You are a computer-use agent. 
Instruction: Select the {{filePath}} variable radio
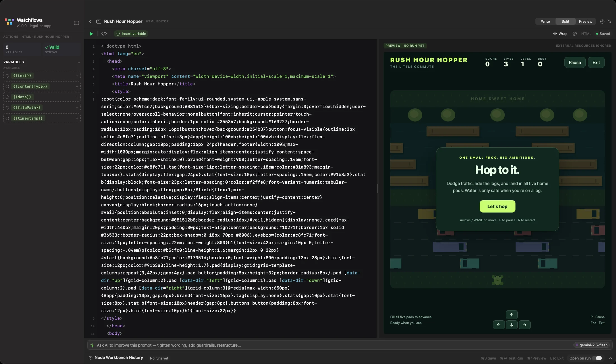click(8, 108)
